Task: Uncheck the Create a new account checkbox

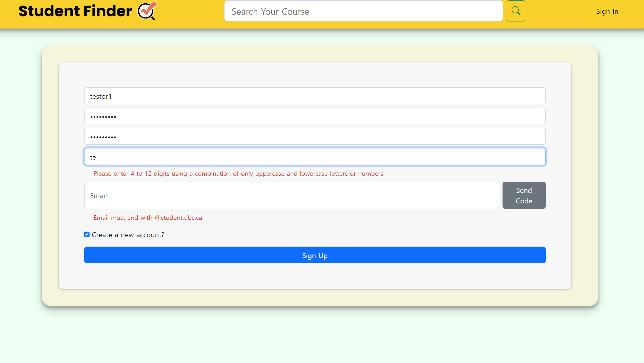Action: tap(87, 234)
